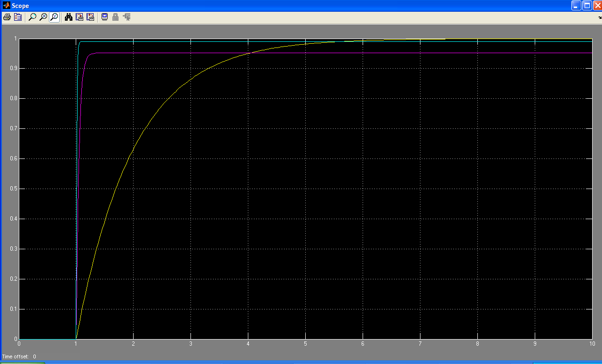The image size is (602, 364).
Task: Close the Scope window
Action: pos(597,6)
